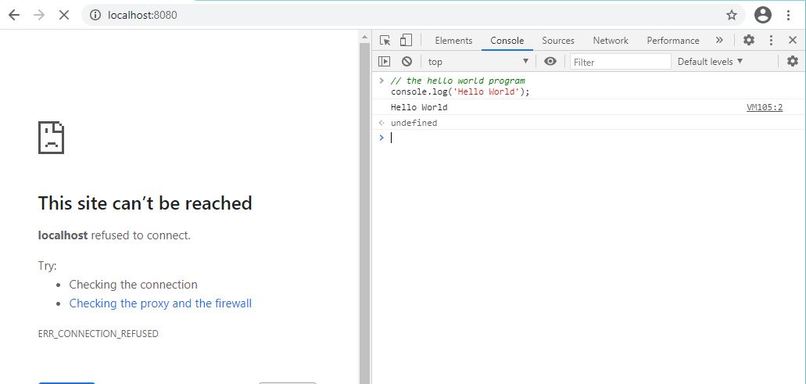
Task: Select the Console tab
Action: tap(507, 41)
